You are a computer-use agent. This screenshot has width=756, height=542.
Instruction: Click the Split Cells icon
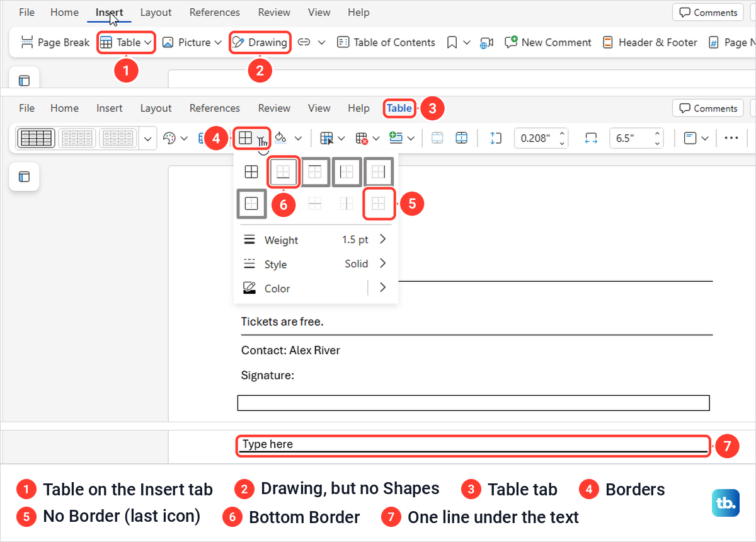pyautogui.click(x=461, y=138)
